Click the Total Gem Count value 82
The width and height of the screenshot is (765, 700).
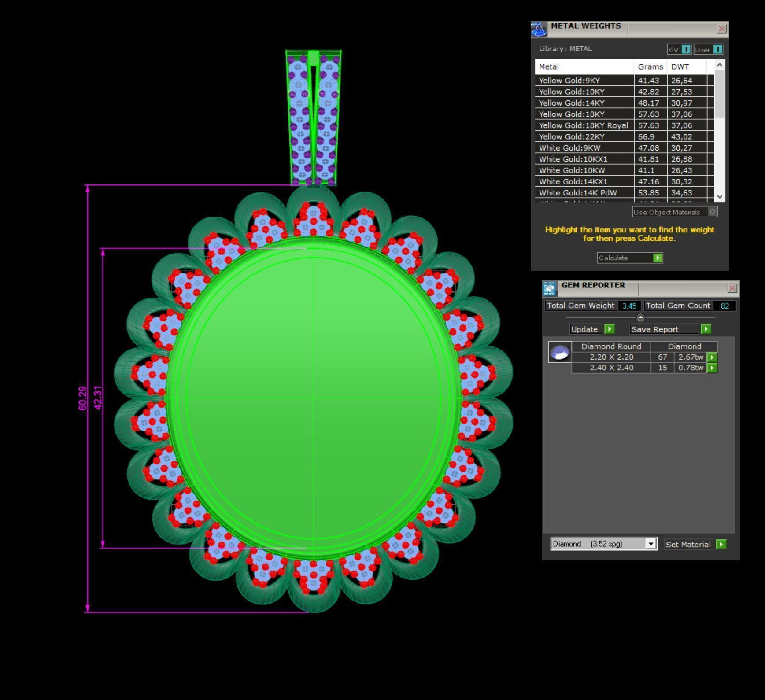click(x=724, y=306)
